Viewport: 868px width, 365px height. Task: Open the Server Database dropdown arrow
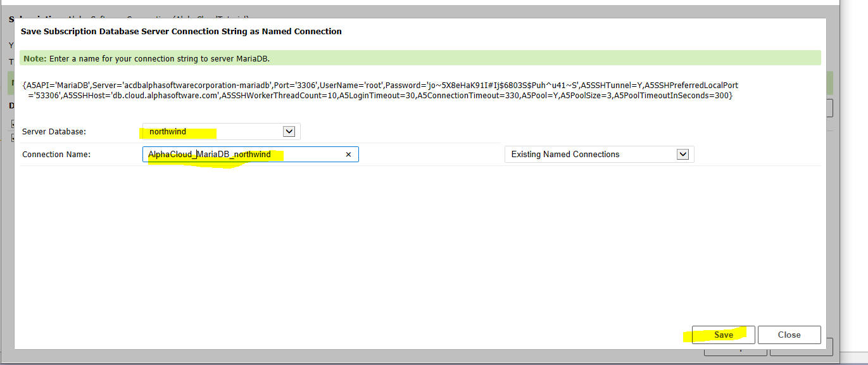click(289, 131)
